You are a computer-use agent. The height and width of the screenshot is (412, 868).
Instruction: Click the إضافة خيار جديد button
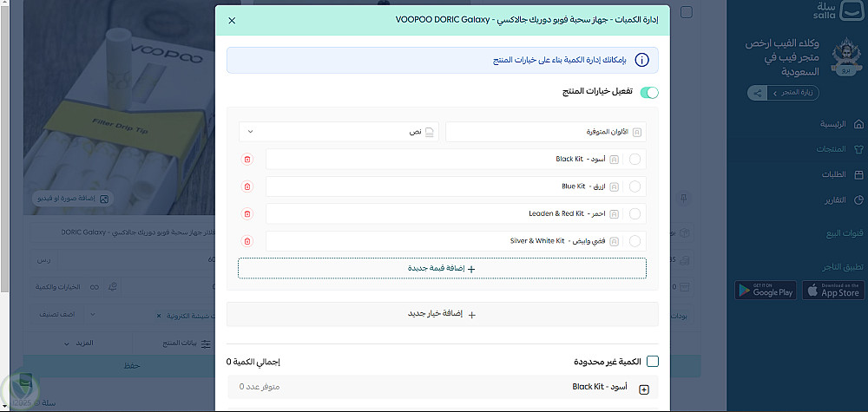click(443, 314)
